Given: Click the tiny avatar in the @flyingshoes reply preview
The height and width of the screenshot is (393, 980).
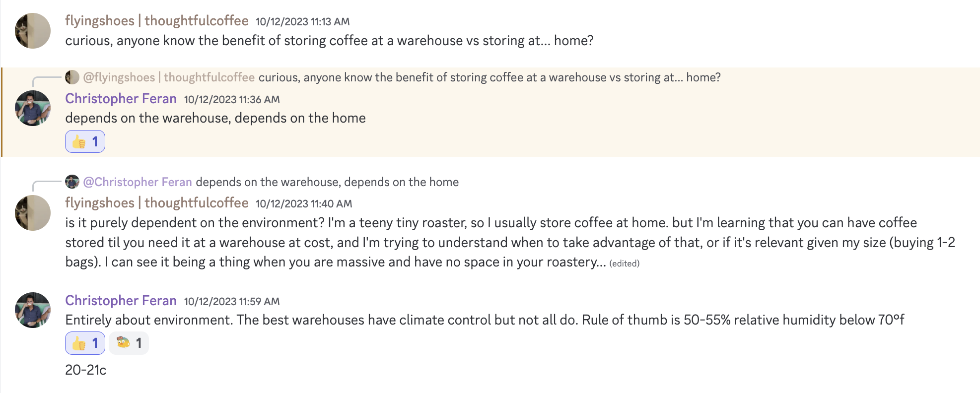Looking at the screenshot, I should click(71, 77).
